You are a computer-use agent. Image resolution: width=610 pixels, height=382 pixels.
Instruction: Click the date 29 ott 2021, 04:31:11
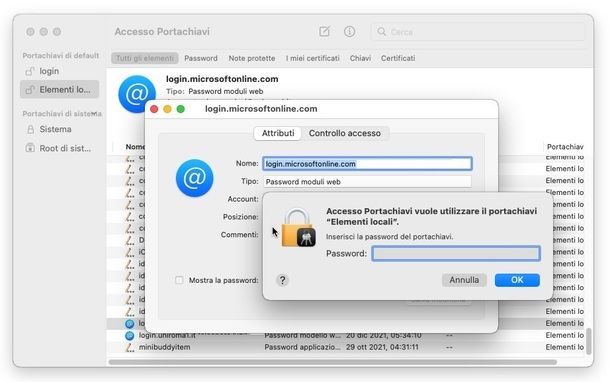pyautogui.click(x=382, y=347)
